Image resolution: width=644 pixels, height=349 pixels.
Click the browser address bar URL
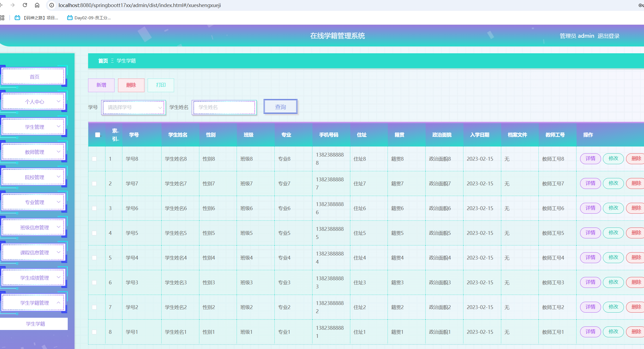coord(140,5)
